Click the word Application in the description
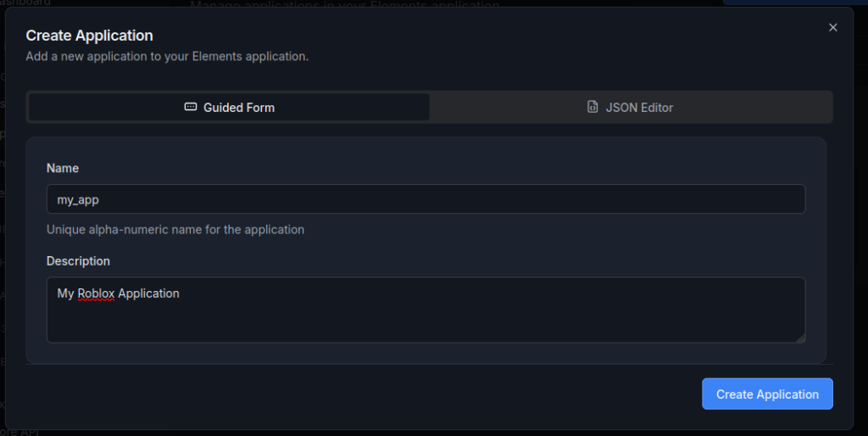The width and height of the screenshot is (868, 436). (148, 293)
